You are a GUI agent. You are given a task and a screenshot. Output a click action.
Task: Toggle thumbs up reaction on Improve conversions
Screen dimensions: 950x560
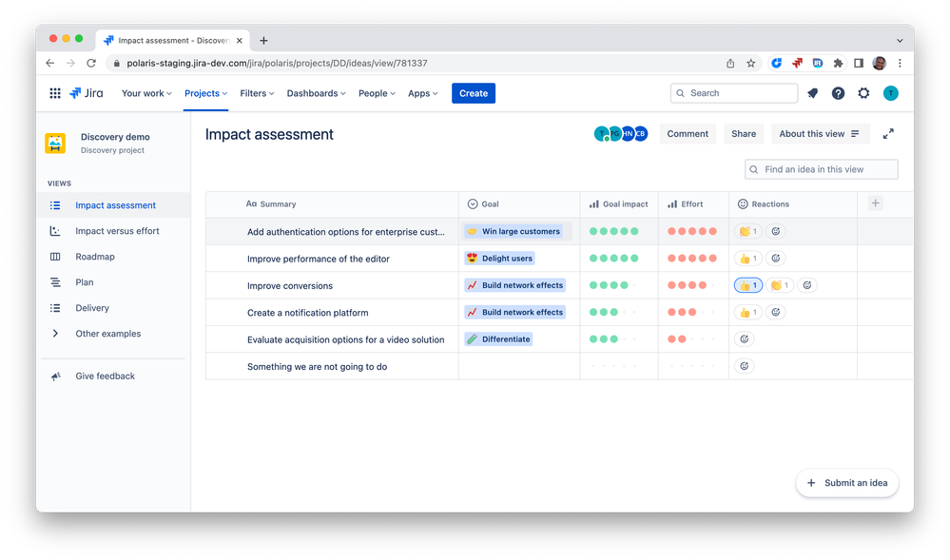point(748,285)
